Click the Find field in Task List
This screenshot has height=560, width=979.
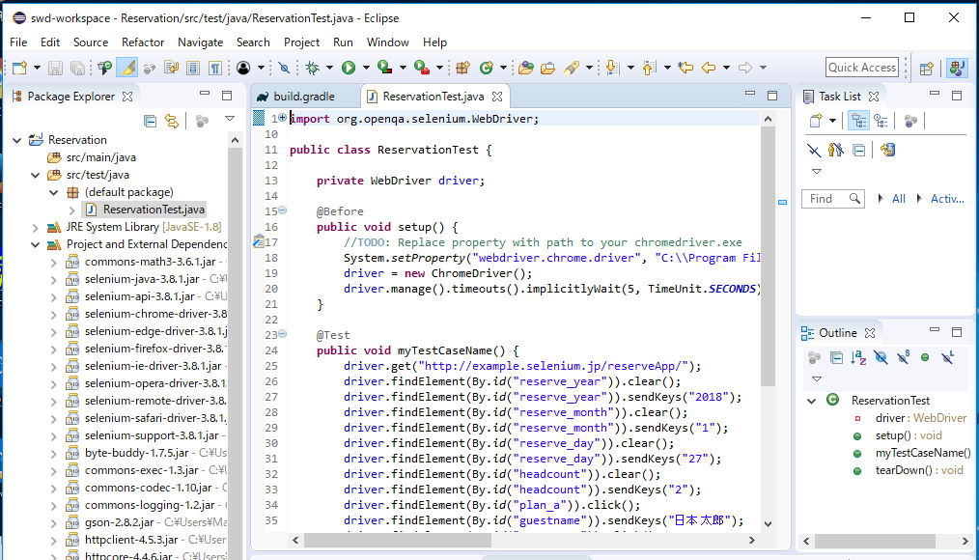coord(833,199)
